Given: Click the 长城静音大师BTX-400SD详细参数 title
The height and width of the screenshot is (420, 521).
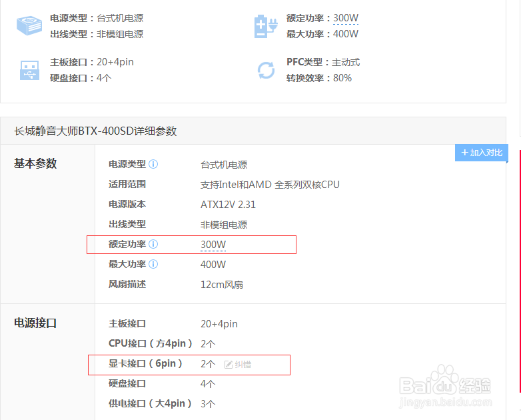Looking at the screenshot, I should pos(95,131).
